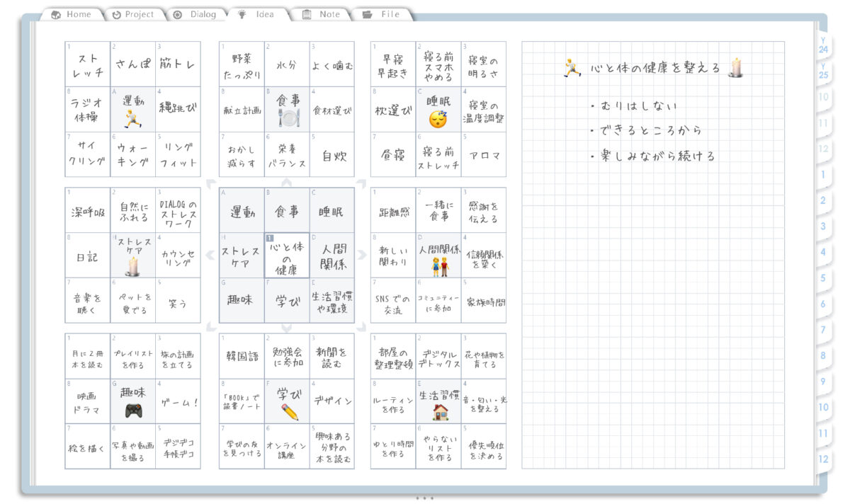Open the Home tab
The image size is (850, 504).
click(x=72, y=14)
